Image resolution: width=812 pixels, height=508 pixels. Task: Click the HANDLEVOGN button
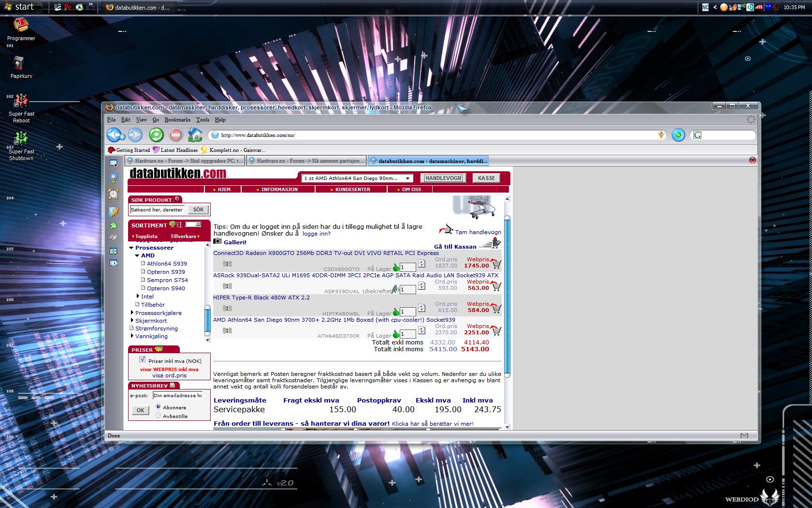[443, 178]
